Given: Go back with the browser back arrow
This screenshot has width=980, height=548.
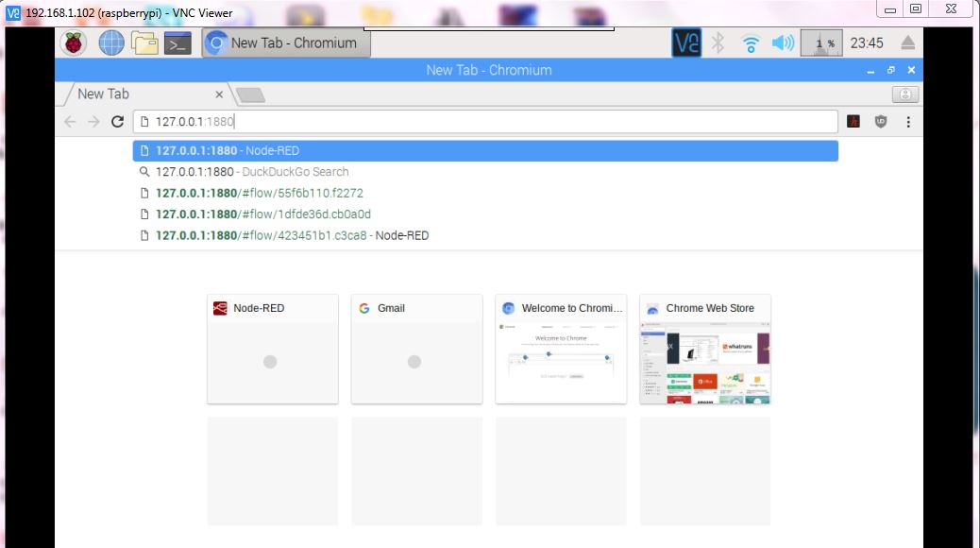Looking at the screenshot, I should click(70, 121).
